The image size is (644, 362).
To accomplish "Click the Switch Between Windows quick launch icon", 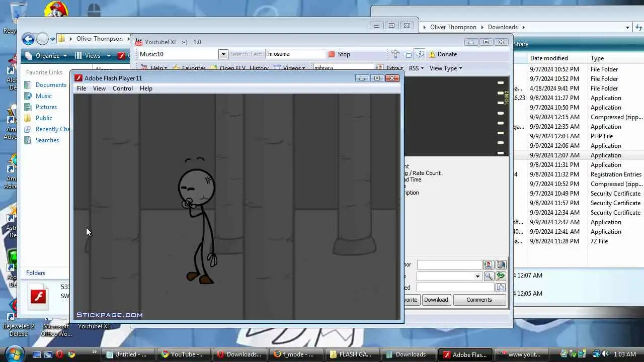I will (x=48, y=354).
